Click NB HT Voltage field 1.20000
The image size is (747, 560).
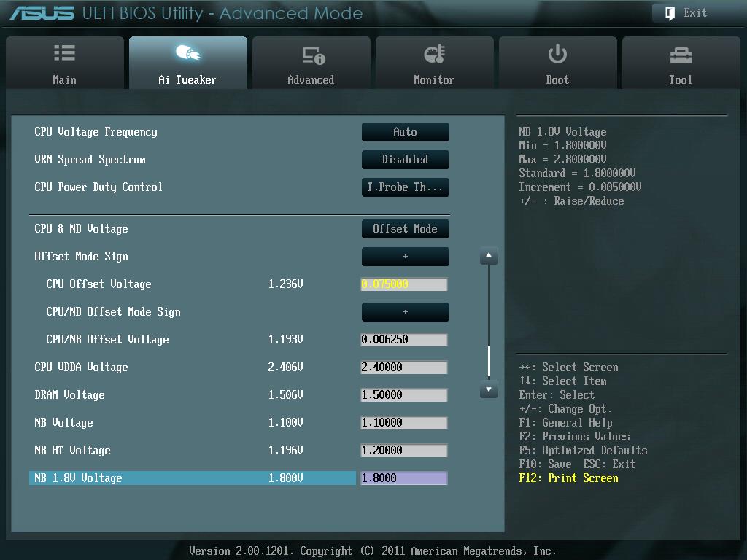(404, 450)
